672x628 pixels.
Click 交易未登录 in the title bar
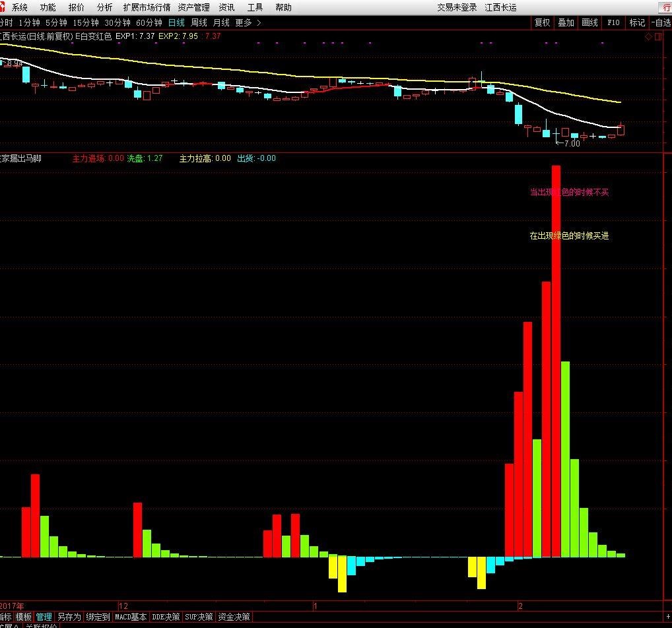click(x=457, y=7)
